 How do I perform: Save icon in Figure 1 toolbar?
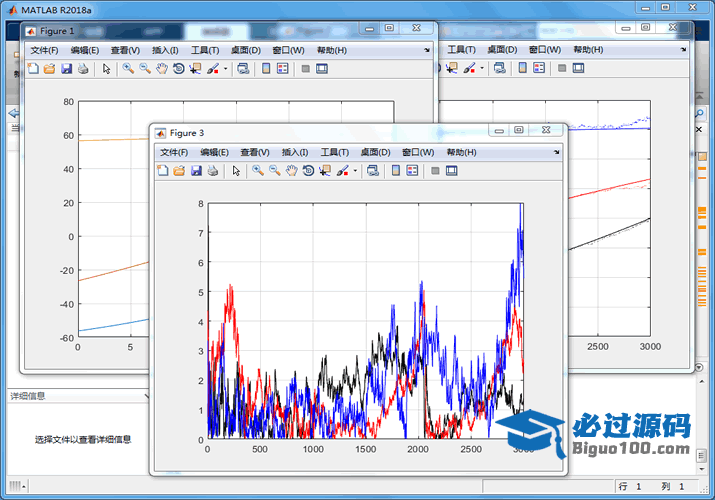(67, 69)
